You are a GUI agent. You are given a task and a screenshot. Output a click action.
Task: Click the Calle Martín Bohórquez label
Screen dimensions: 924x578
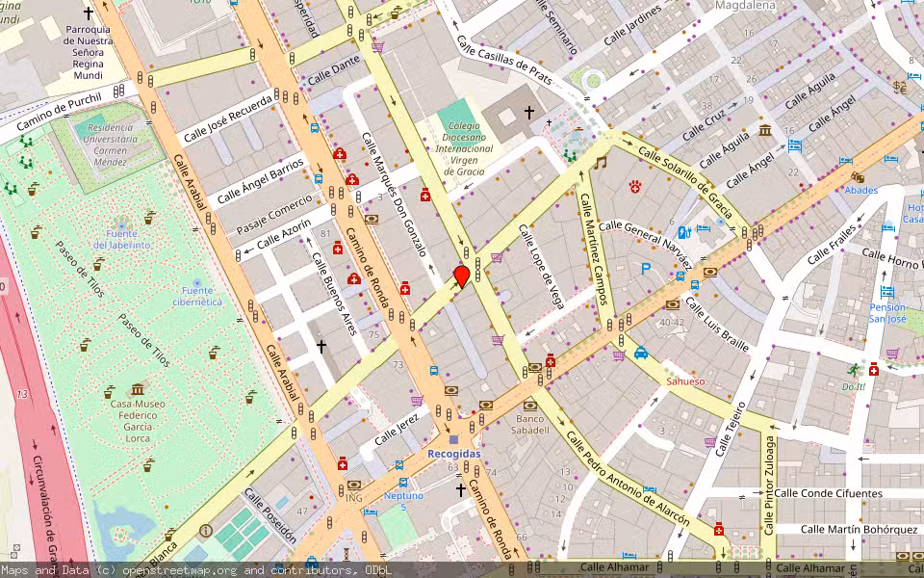click(859, 529)
